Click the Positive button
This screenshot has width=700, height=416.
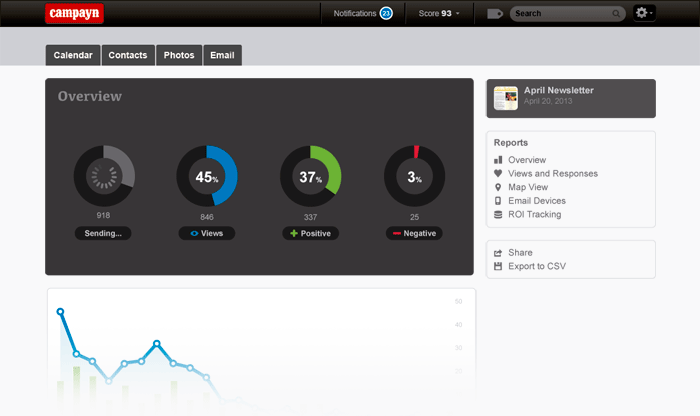310,233
